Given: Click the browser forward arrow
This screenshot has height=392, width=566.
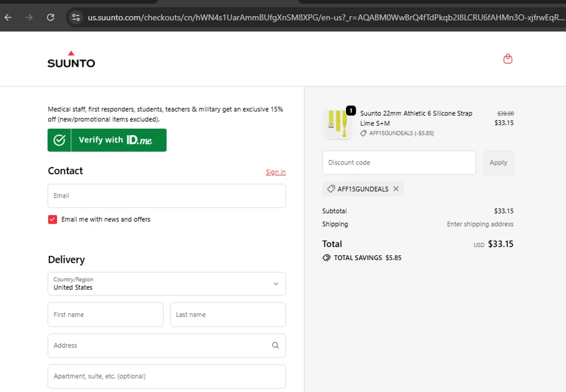Looking at the screenshot, I should tap(29, 17).
